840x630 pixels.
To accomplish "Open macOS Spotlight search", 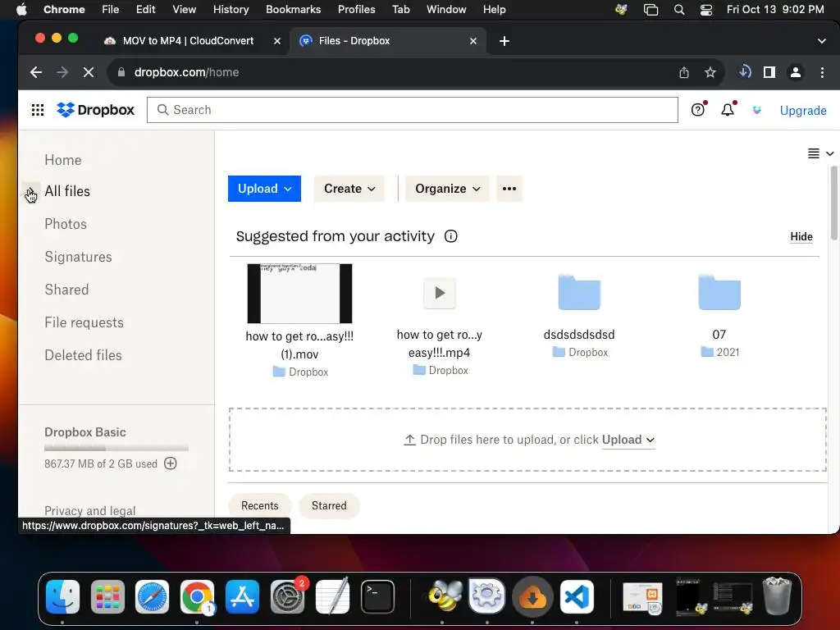I will (678, 10).
